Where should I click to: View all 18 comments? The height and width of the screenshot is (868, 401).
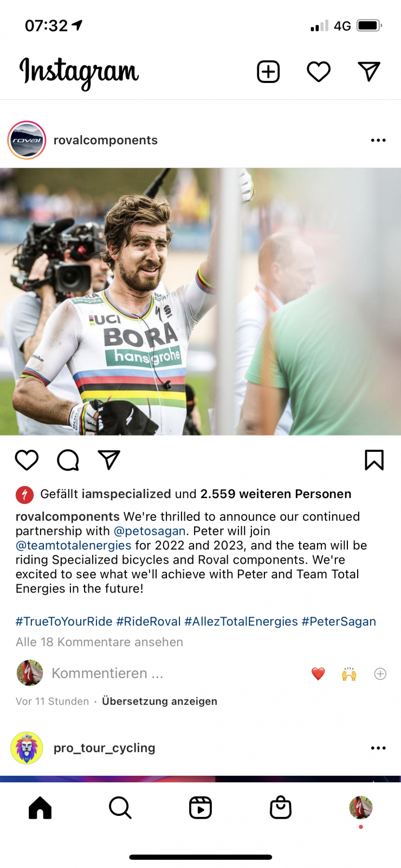tap(100, 642)
